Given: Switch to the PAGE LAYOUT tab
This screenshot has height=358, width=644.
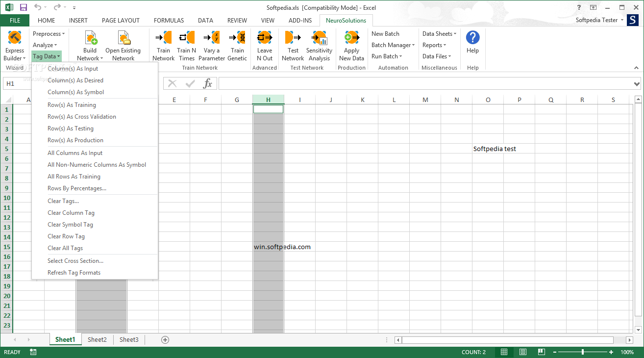Looking at the screenshot, I should pyautogui.click(x=121, y=20).
